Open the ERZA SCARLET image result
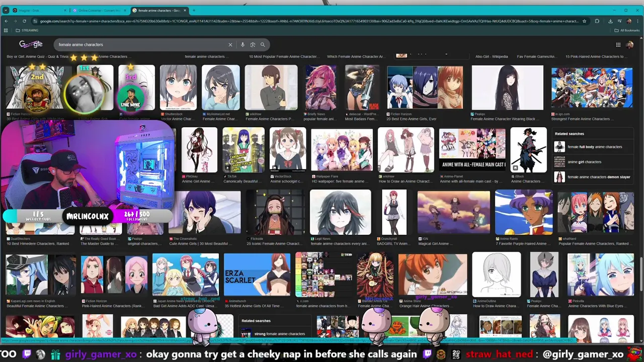The image size is (644, 362). point(257,275)
